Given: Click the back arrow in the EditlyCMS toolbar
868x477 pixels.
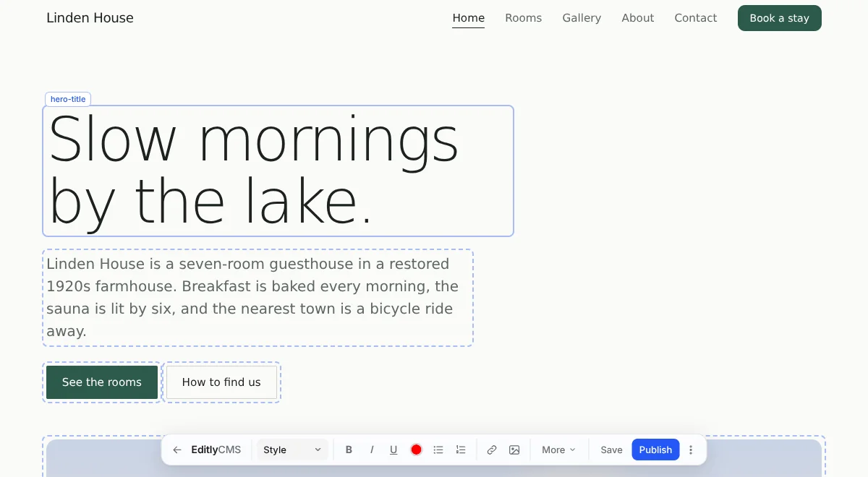Looking at the screenshot, I should [177, 450].
